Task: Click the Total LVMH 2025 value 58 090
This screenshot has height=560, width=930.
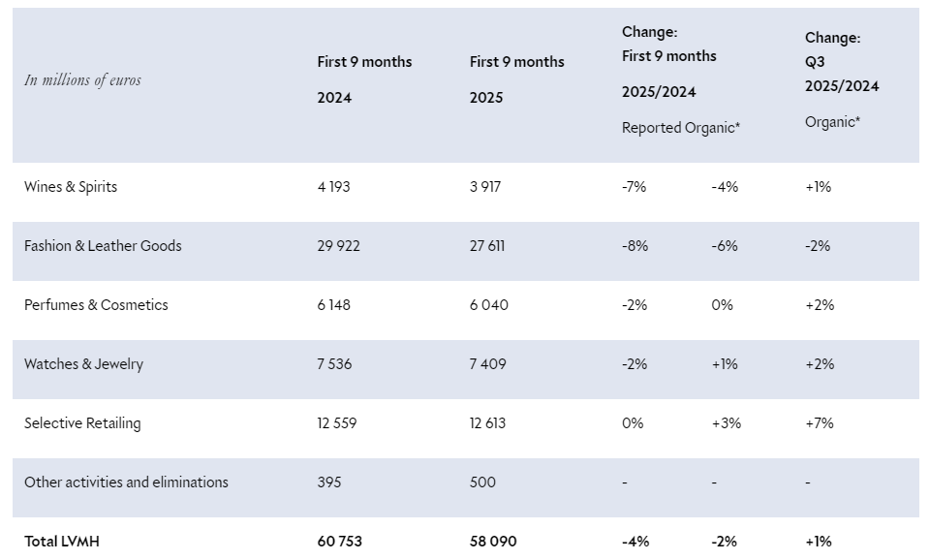Action: 492,542
